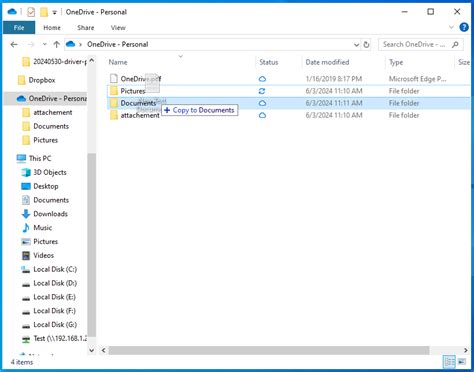Click OneDrive - Personal in address bar
The width and height of the screenshot is (474, 372).
click(x=118, y=44)
